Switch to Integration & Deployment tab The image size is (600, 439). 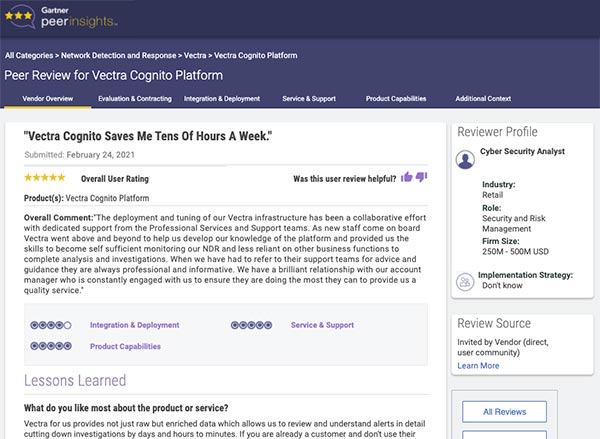(x=222, y=99)
